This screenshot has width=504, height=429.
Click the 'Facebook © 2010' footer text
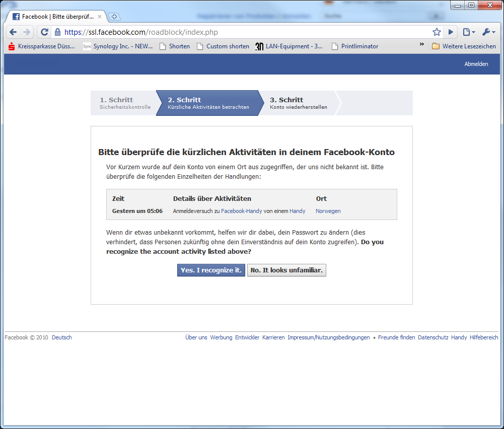point(26,337)
